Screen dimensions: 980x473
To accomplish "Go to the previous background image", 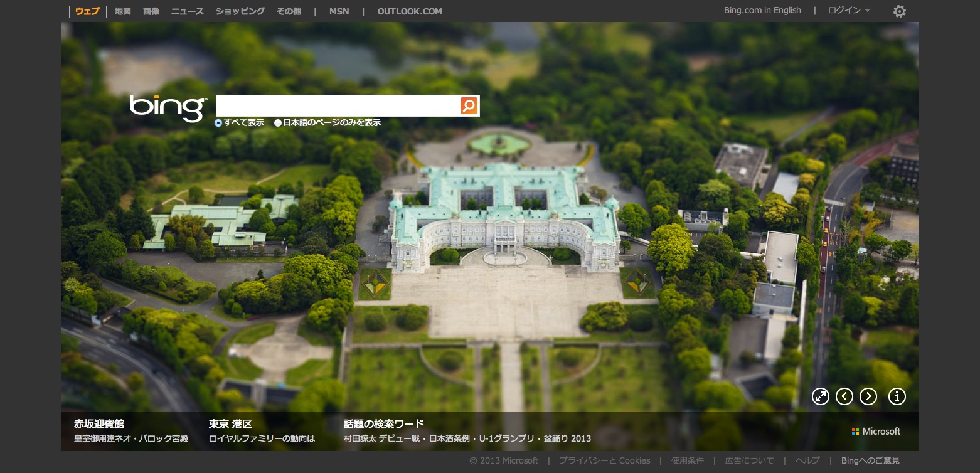I will (844, 396).
